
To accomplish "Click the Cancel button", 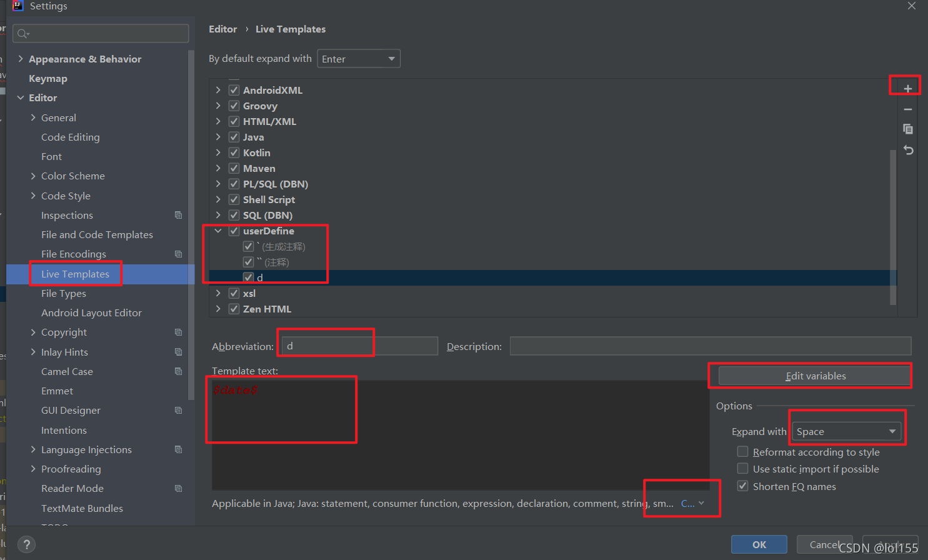I will click(824, 544).
